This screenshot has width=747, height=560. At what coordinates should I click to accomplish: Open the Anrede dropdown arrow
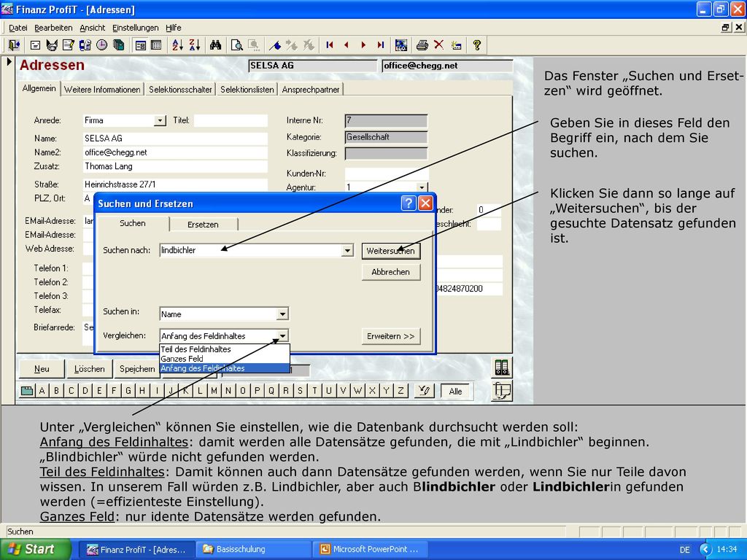(160, 120)
